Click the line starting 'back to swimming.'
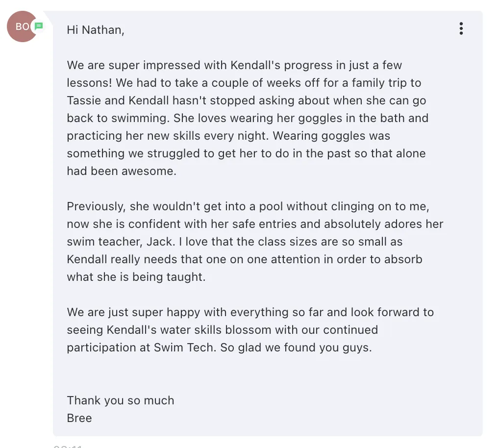499x448 pixels. (248, 118)
